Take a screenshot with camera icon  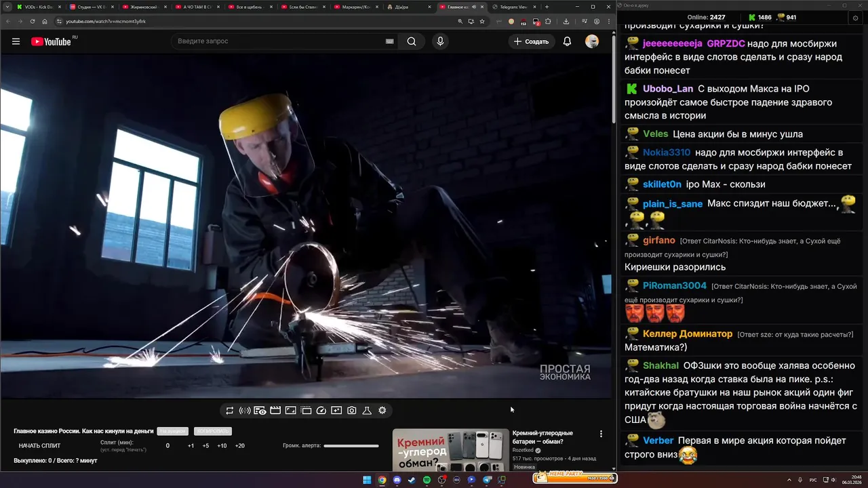(x=352, y=410)
